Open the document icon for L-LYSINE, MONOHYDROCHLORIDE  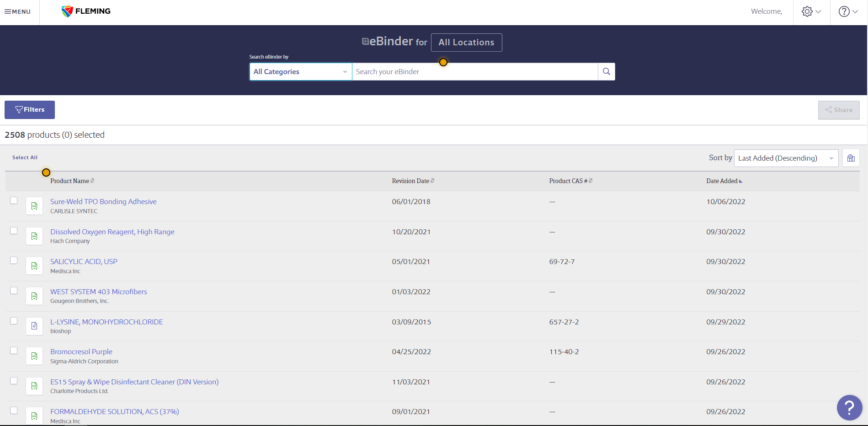(34, 326)
